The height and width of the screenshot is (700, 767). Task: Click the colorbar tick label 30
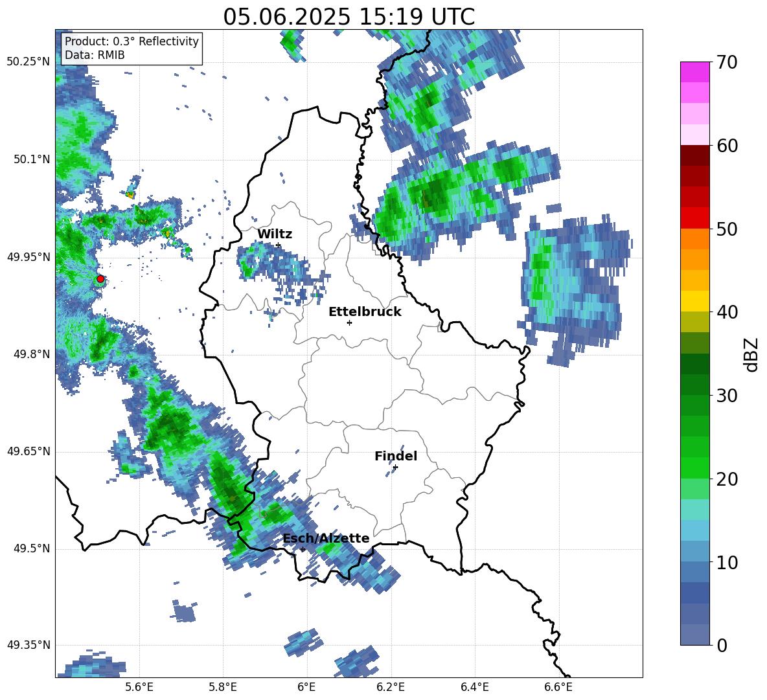click(727, 396)
